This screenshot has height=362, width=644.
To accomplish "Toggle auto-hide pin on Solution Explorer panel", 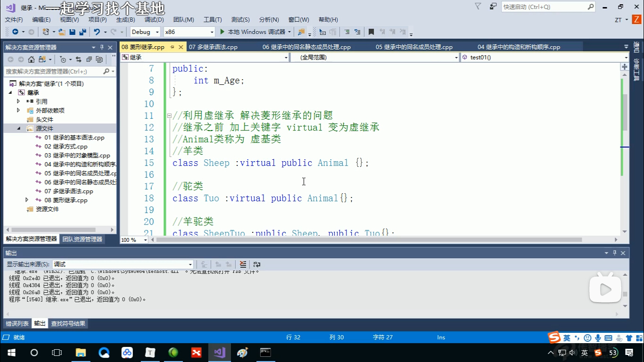I will (102, 48).
